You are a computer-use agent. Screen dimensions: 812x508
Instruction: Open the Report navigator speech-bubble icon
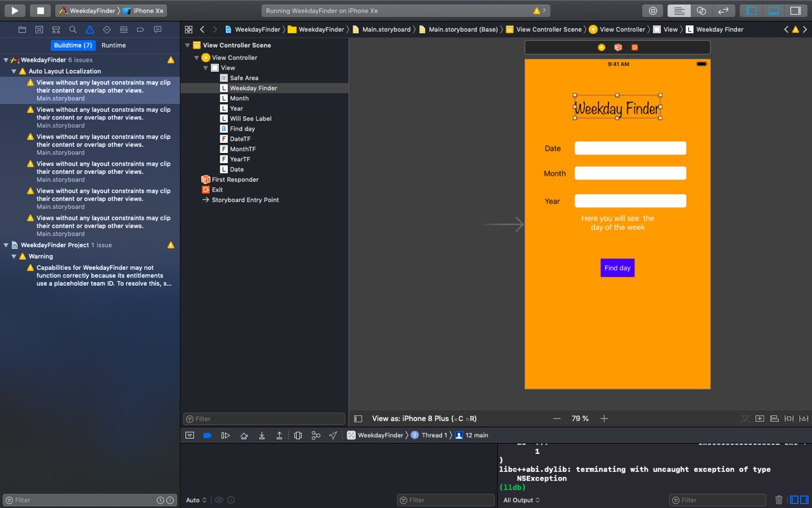[157, 30]
